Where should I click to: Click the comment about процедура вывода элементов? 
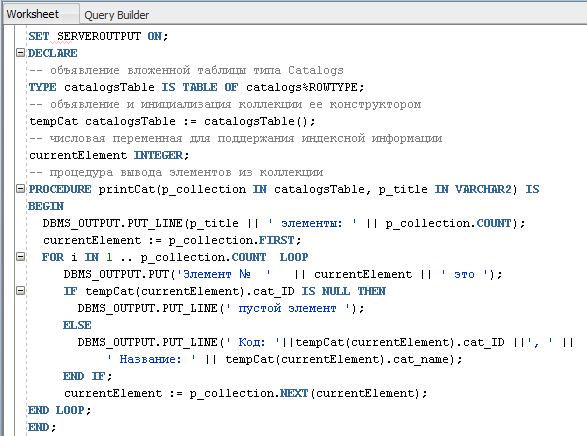pos(176,173)
